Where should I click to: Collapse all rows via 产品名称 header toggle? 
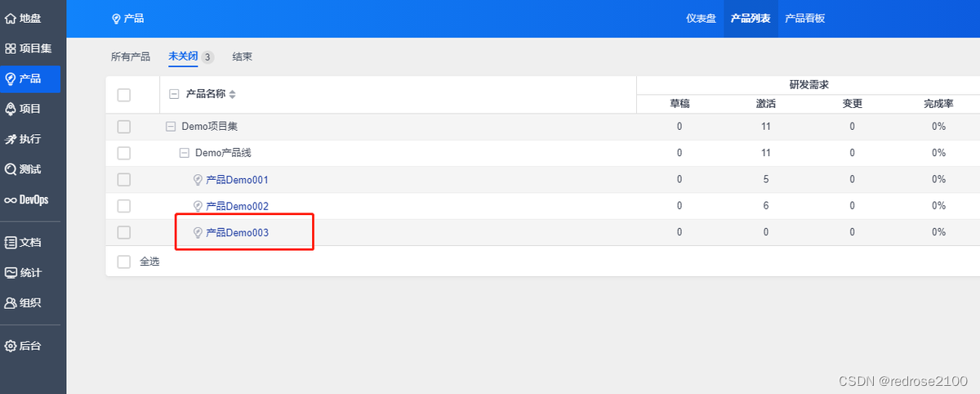(174, 94)
